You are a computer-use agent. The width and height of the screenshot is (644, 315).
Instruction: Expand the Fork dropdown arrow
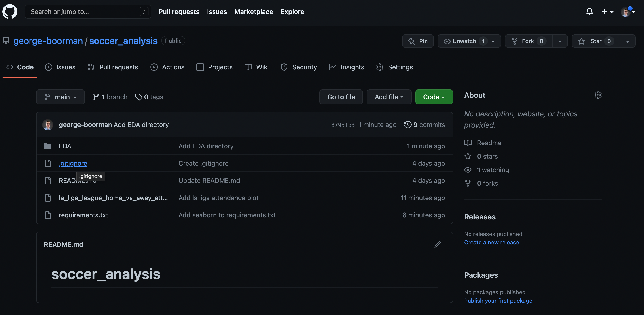tap(560, 41)
